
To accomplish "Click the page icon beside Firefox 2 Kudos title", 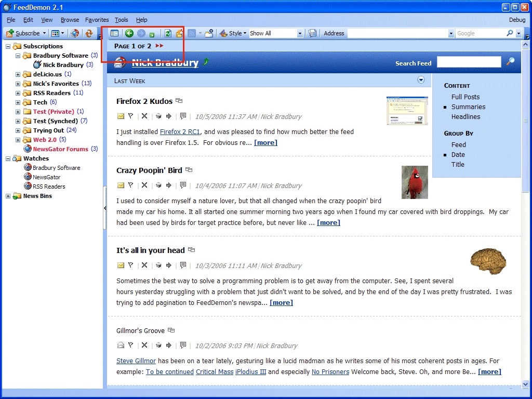I will pyautogui.click(x=179, y=101).
